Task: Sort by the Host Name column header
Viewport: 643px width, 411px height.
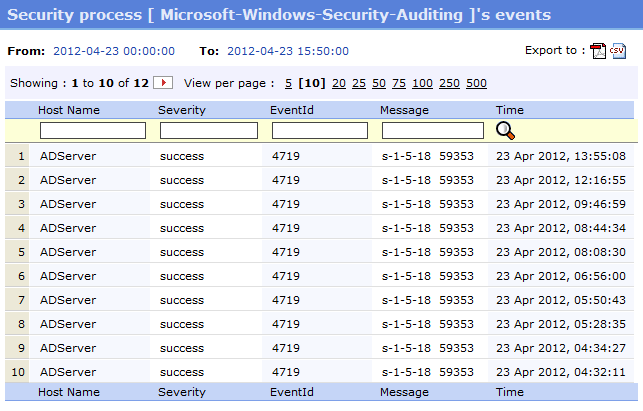Action: 69,110
